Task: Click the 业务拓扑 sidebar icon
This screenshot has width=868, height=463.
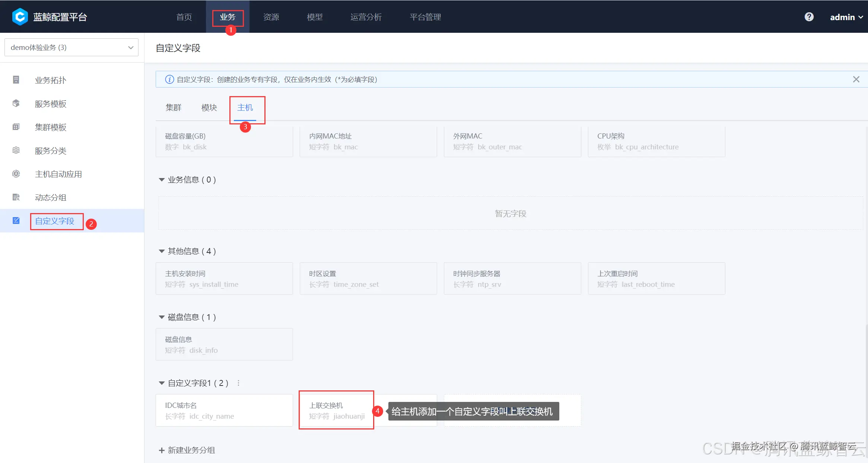Action: point(16,80)
